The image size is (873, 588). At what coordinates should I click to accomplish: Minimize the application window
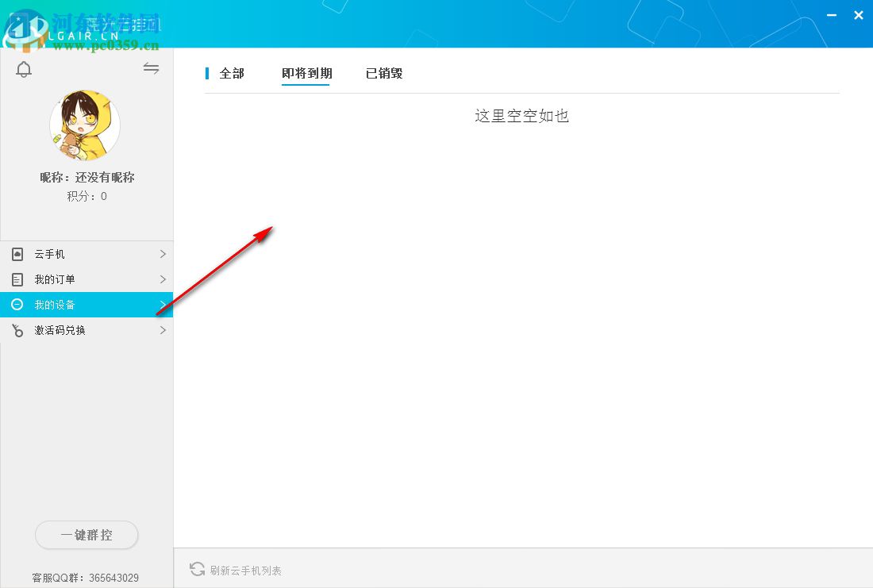coord(830,15)
